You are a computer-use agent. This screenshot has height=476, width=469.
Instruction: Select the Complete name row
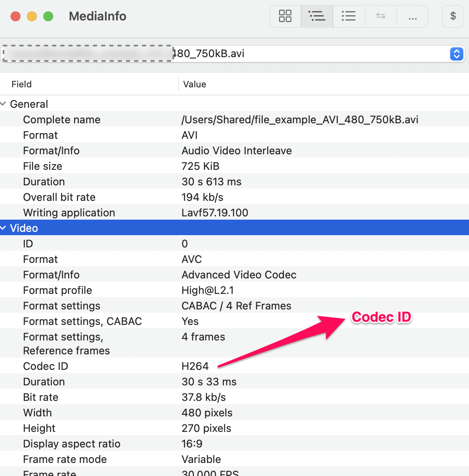pyautogui.click(x=62, y=120)
